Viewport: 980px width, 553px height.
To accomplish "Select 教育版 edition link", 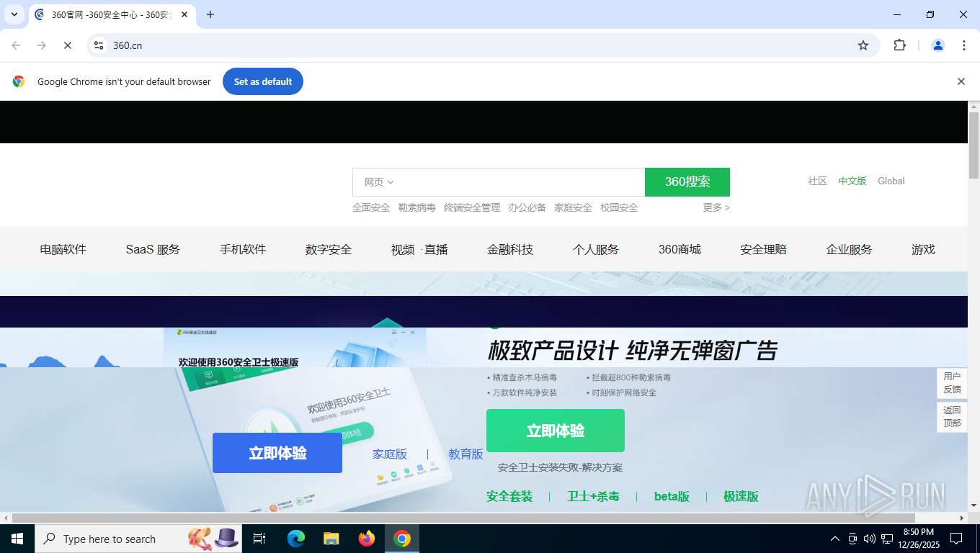I will (x=465, y=454).
